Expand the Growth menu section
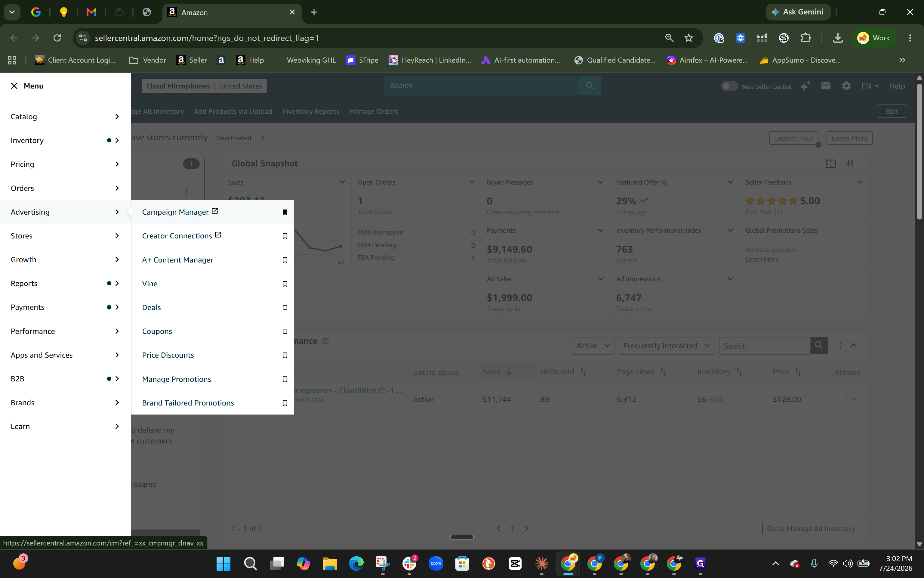The image size is (924, 578). pyautogui.click(x=65, y=259)
